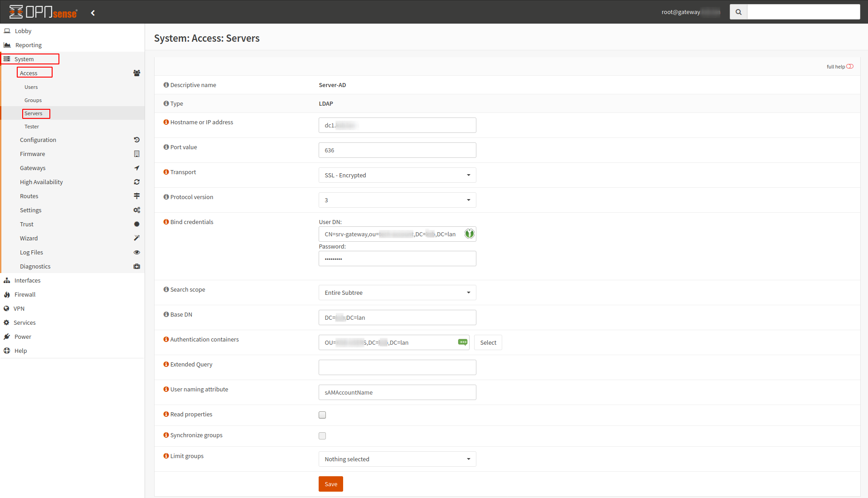This screenshot has height=498, width=868.
Task: Open the Search scope dropdown
Action: [397, 293]
